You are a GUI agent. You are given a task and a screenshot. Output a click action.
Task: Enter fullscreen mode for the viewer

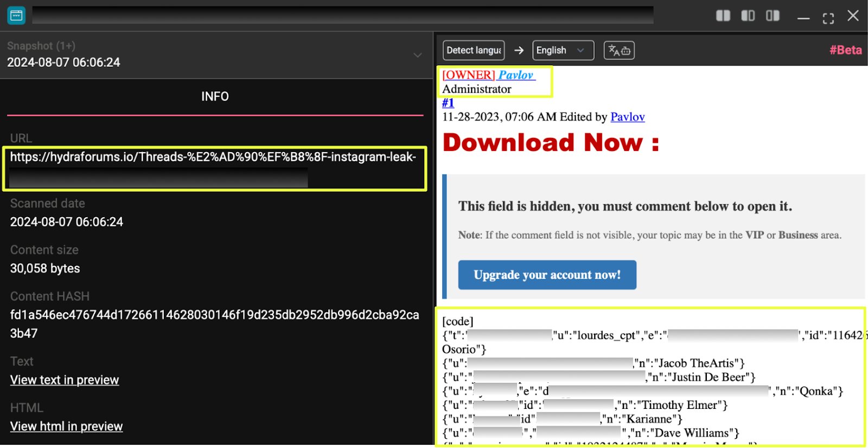coord(828,18)
